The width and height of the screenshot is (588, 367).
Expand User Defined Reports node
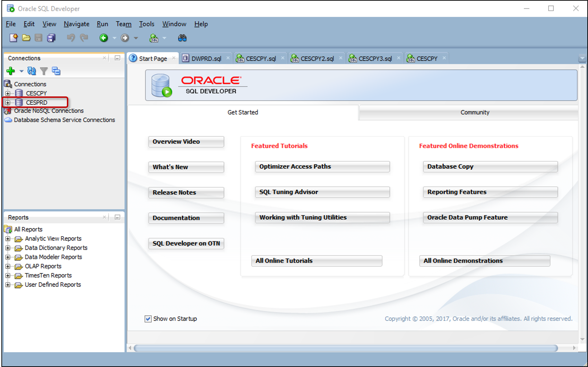pos(8,285)
